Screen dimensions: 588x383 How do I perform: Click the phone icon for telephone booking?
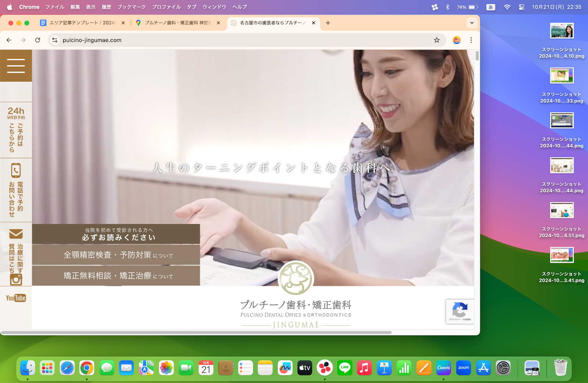pyautogui.click(x=16, y=170)
